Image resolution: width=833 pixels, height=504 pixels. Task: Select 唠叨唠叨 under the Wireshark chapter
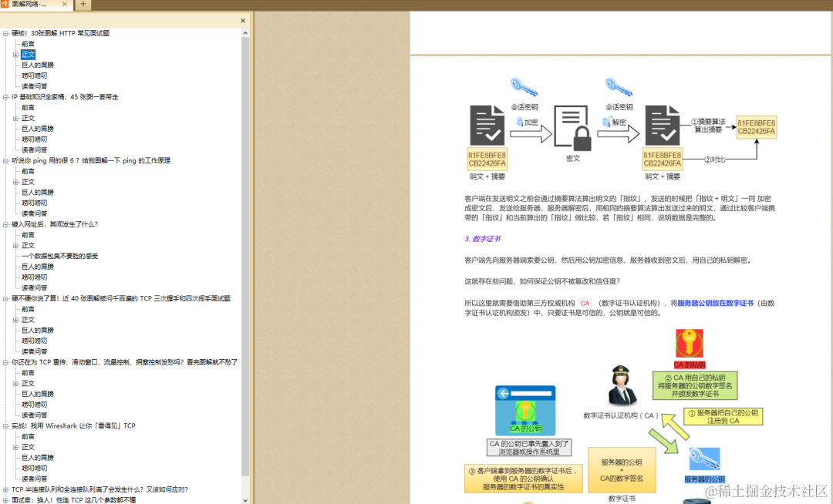(36, 468)
